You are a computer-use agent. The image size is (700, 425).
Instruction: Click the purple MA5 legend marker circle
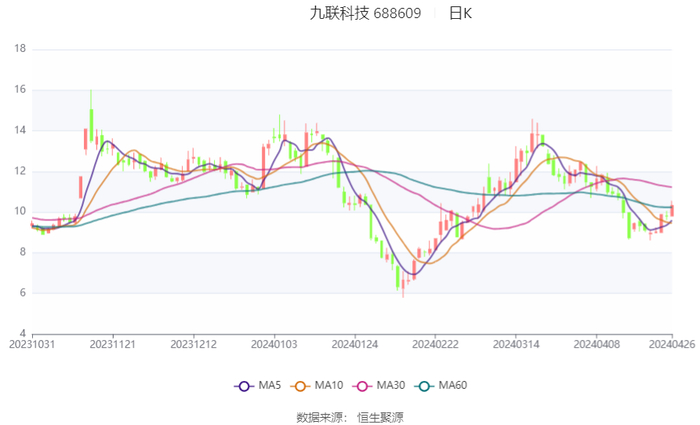click(243, 385)
